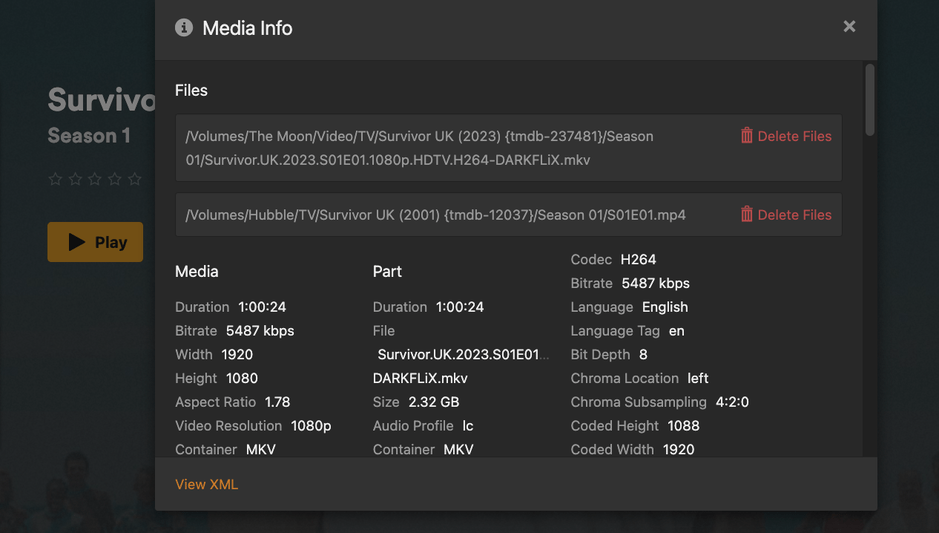Click trash icon for the S01E01.mp4 file

tap(747, 214)
